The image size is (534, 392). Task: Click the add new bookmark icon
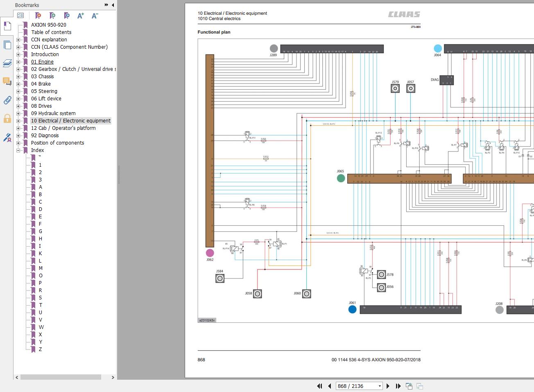(52, 16)
